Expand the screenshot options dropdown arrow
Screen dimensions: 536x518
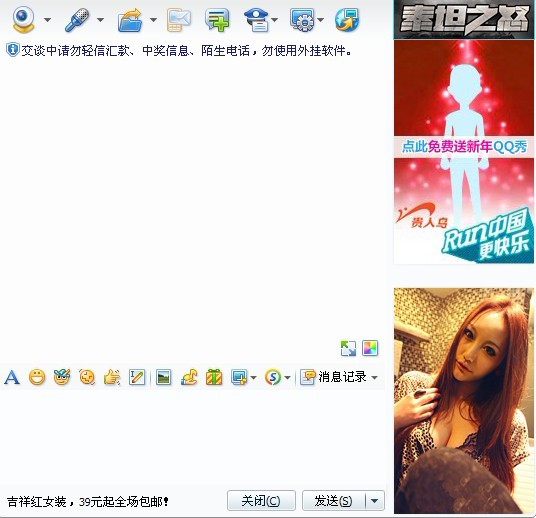click(253, 378)
